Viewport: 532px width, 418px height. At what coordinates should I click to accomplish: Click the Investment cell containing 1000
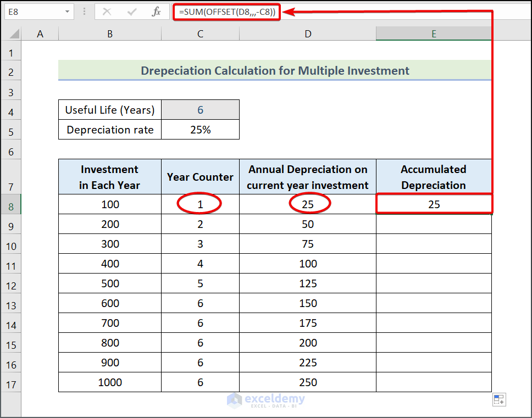click(110, 382)
